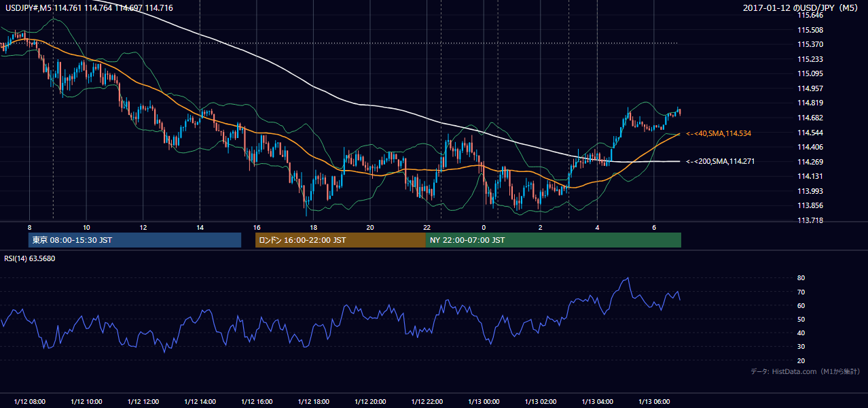Image resolution: width=868 pixels, height=408 pixels.
Task: Select the 1/12 20:00 bottom time label
Action: (370, 402)
